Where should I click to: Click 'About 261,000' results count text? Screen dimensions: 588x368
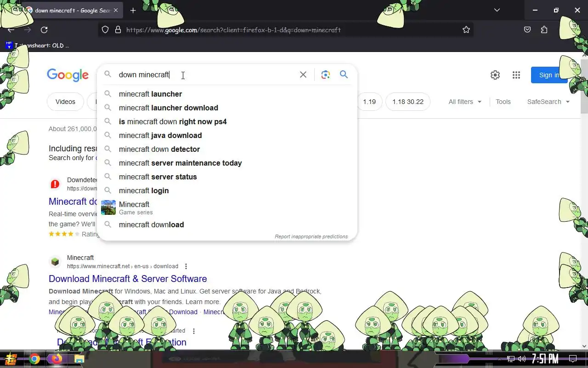click(73, 129)
